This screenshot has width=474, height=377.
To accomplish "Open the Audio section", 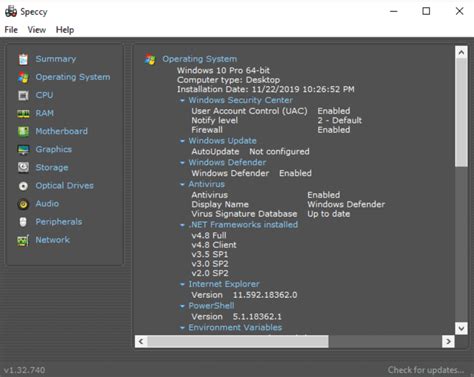I will [47, 204].
